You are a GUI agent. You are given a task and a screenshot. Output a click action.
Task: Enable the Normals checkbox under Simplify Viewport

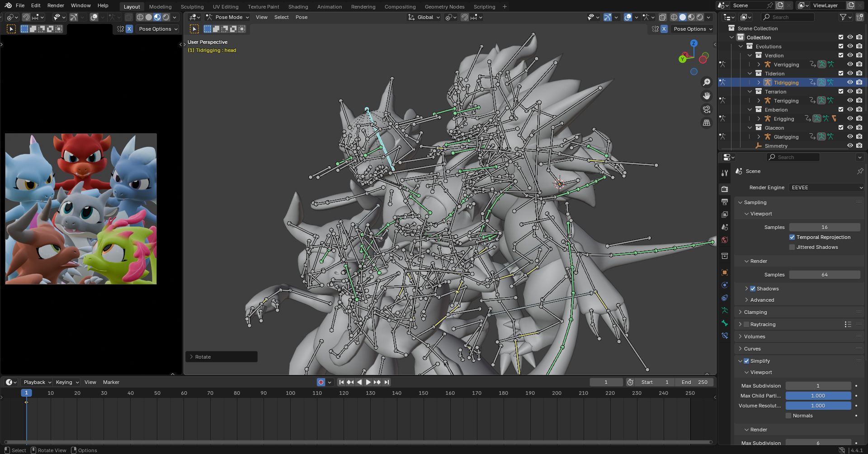788,416
